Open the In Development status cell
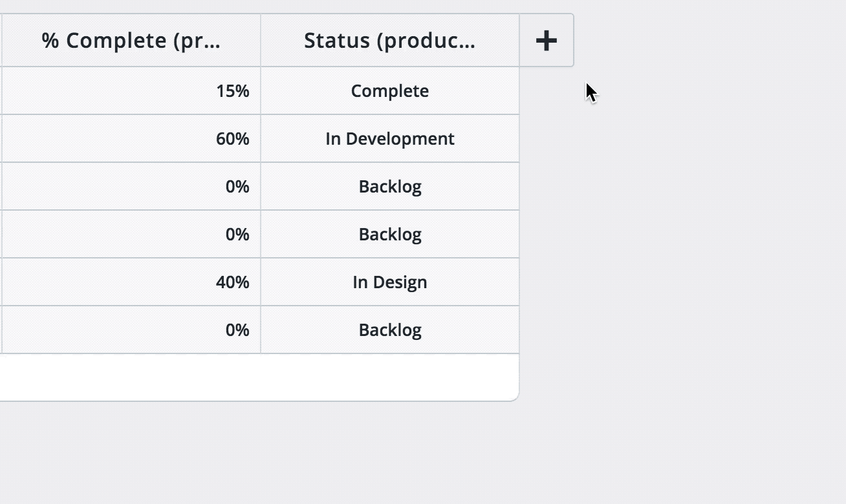Image resolution: width=846 pixels, height=504 pixels. (x=389, y=139)
